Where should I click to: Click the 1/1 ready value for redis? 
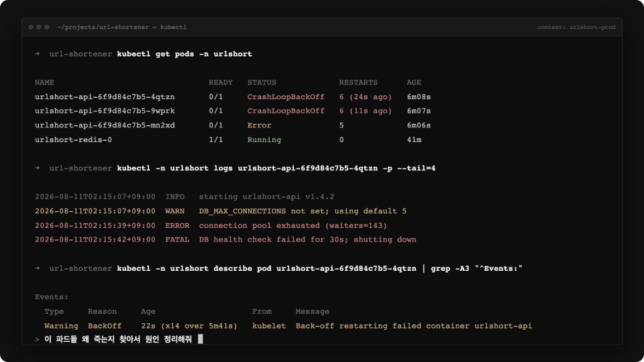tap(215, 139)
